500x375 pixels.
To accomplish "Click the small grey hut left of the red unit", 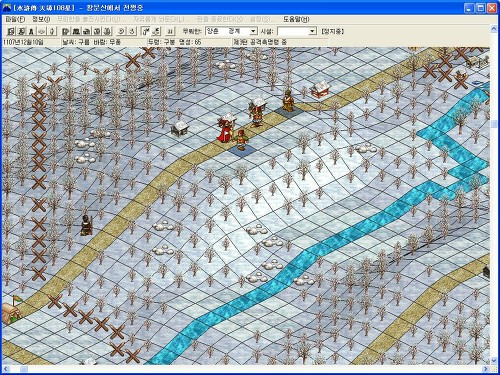I will pyautogui.click(x=180, y=129).
